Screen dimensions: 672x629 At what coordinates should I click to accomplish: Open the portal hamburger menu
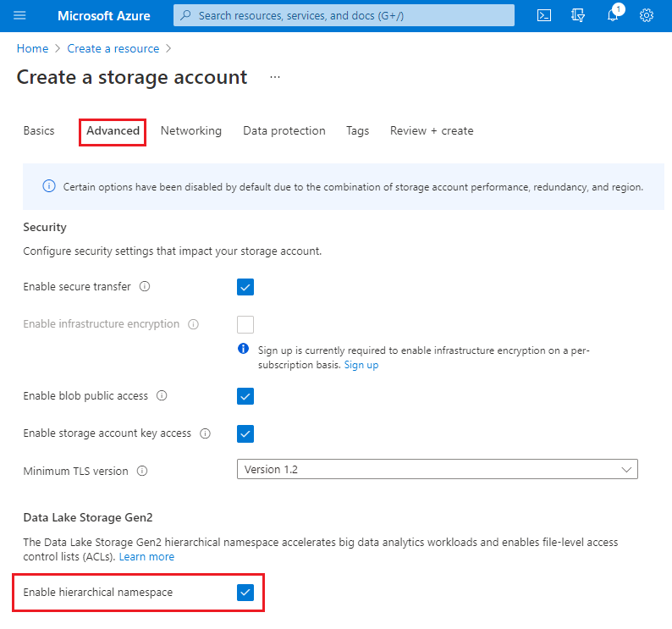(x=20, y=15)
